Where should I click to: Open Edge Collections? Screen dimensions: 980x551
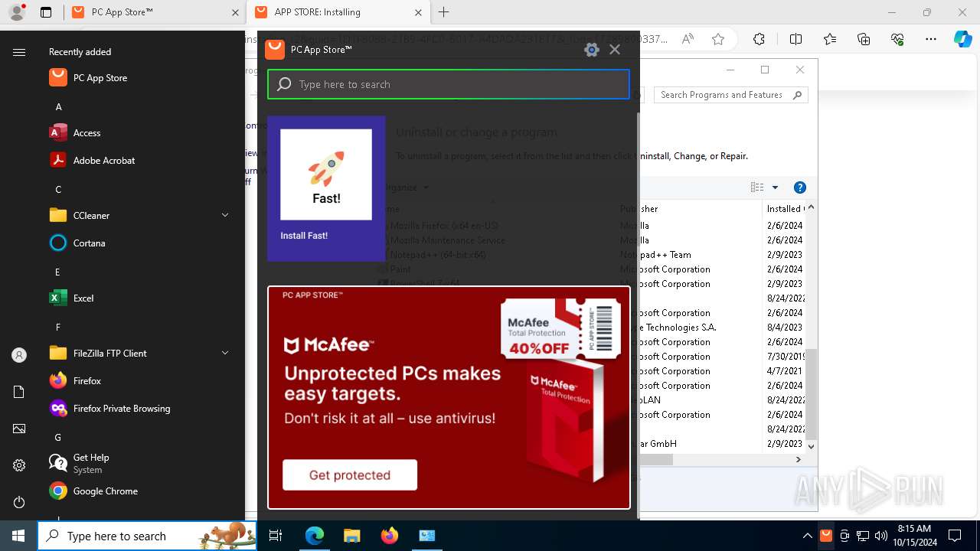click(864, 39)
